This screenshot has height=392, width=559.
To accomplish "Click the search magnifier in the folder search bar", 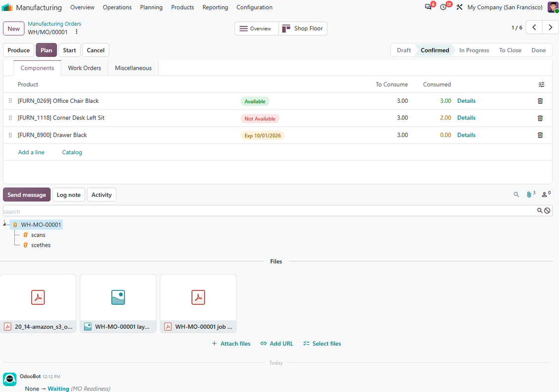I will [540, 211].
